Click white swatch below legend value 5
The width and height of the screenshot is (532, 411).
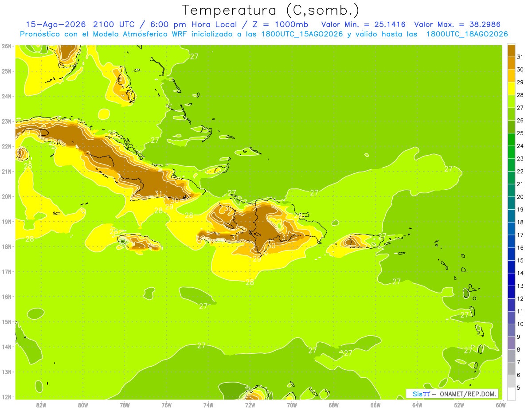tap(511, 394)
